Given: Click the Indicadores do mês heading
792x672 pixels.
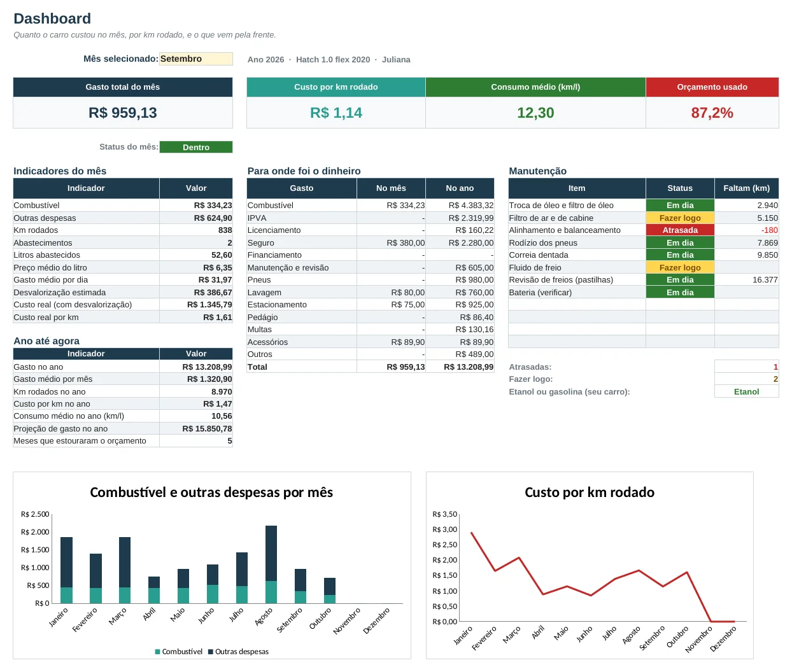Looking at the screenshot, I should pos(60,171).
